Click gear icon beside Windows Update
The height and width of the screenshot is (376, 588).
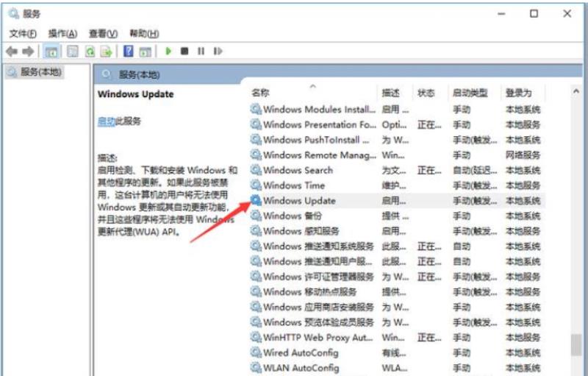pyautogui.click(x=256, y=200)
